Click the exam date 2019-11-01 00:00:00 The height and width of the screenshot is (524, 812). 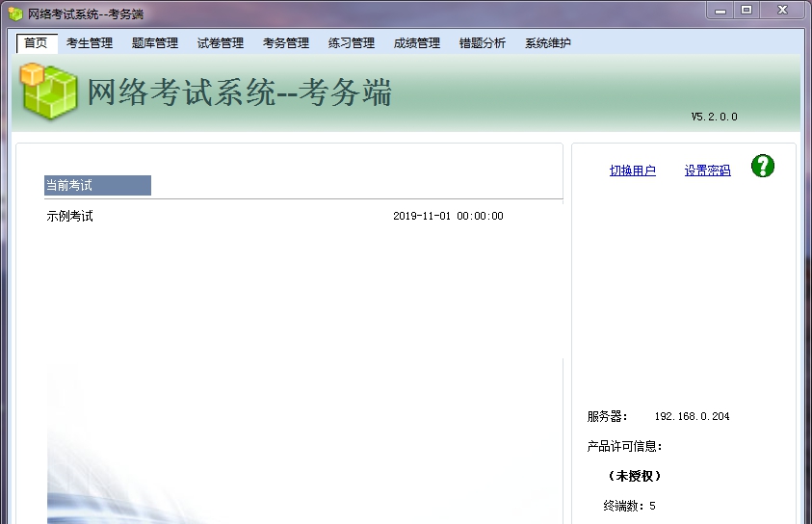[x=448, y=216]
